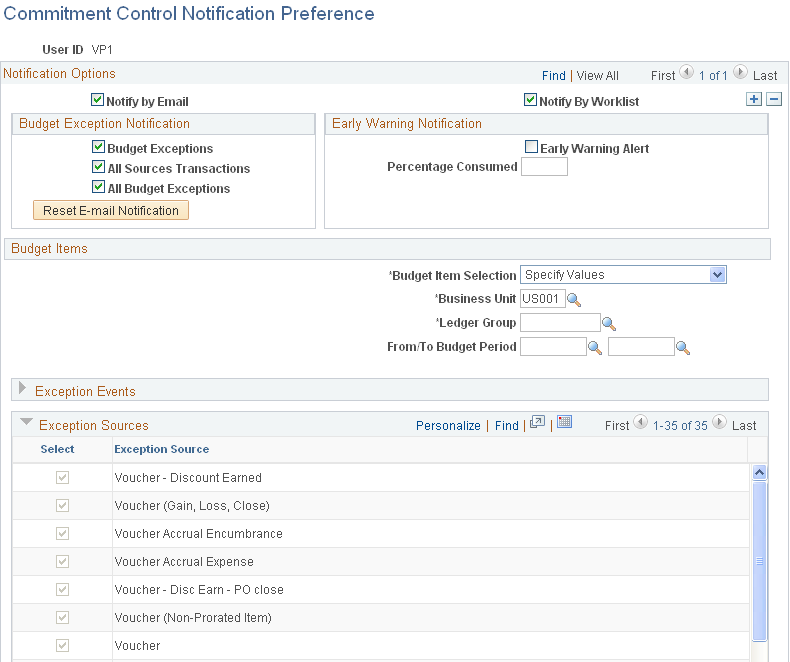Open Business Unit lookup magnifier
Image resolution: width=790 pixels, height=662 pixels.
coord(574,300)
